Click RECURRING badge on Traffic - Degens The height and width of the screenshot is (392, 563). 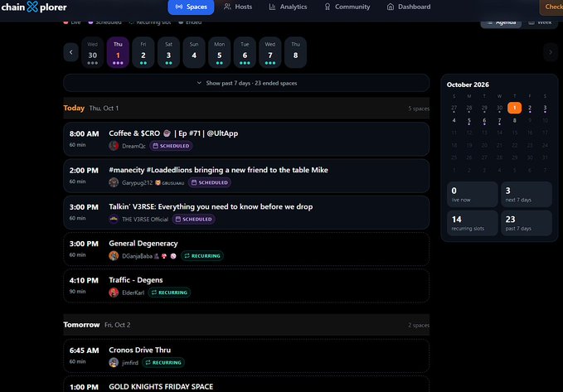click(x=169, y=293)
